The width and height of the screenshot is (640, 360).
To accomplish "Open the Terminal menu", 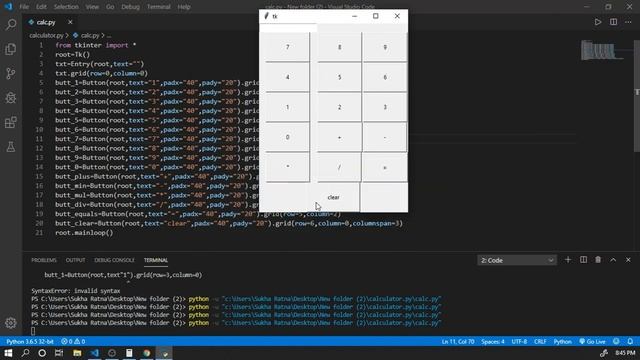I will (159, 7).
